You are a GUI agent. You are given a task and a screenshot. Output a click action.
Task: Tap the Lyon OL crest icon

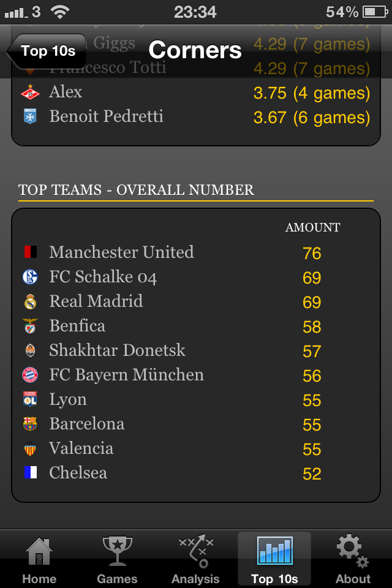[30, 399]
